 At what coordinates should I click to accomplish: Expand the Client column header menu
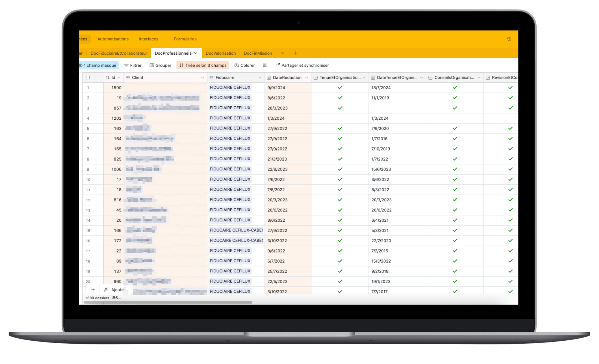[x=202, y=78]
